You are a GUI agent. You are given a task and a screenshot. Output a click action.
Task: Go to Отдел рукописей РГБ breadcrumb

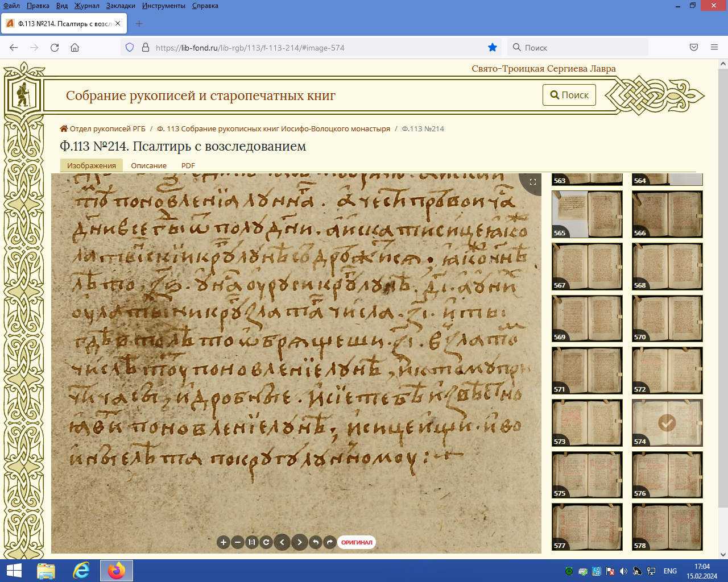[103, 128]
